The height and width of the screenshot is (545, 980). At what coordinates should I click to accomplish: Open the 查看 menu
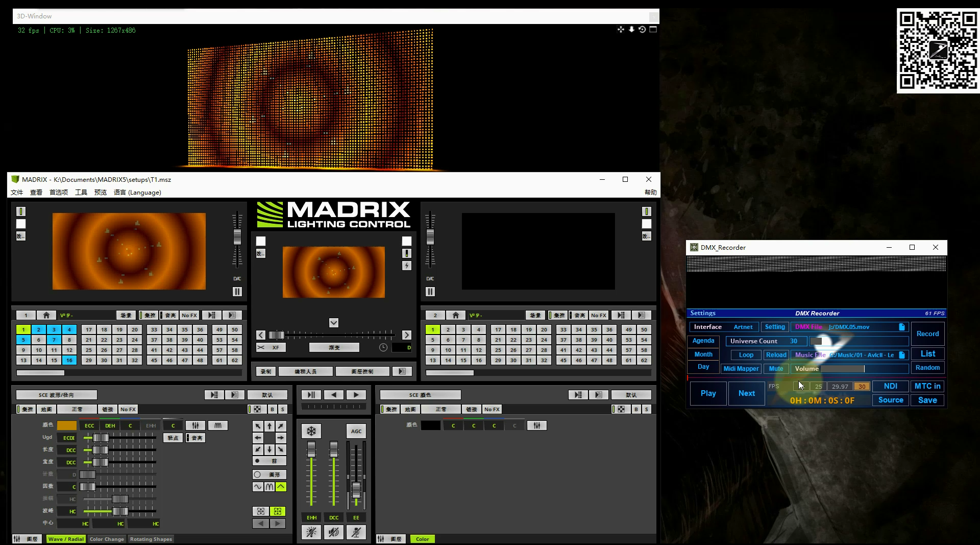tap(36, 193)
